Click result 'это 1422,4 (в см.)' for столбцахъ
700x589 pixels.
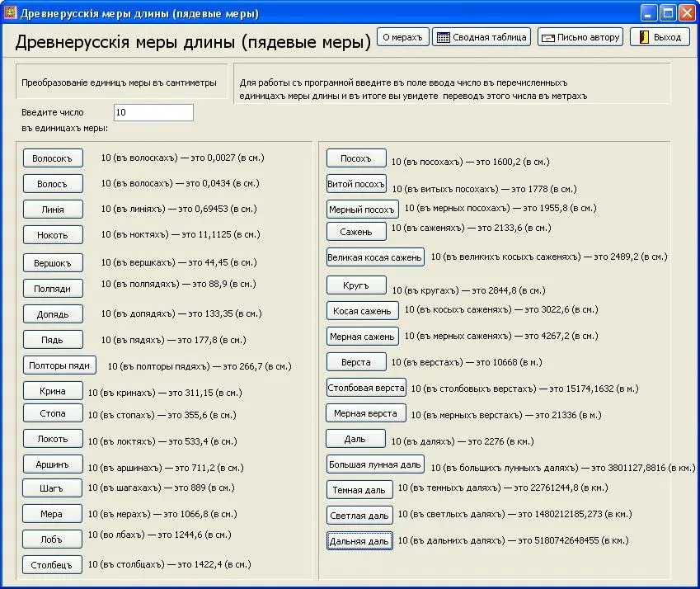click(x=214, y=564)
